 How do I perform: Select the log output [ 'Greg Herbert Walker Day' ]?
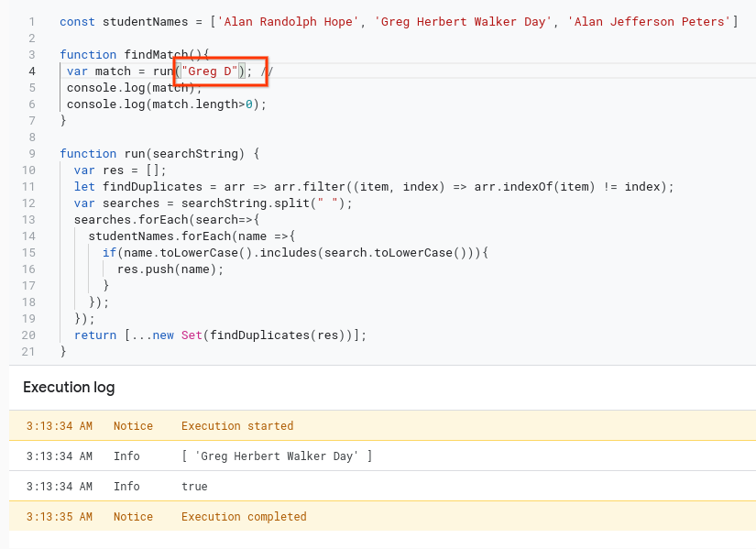[277, 456]
